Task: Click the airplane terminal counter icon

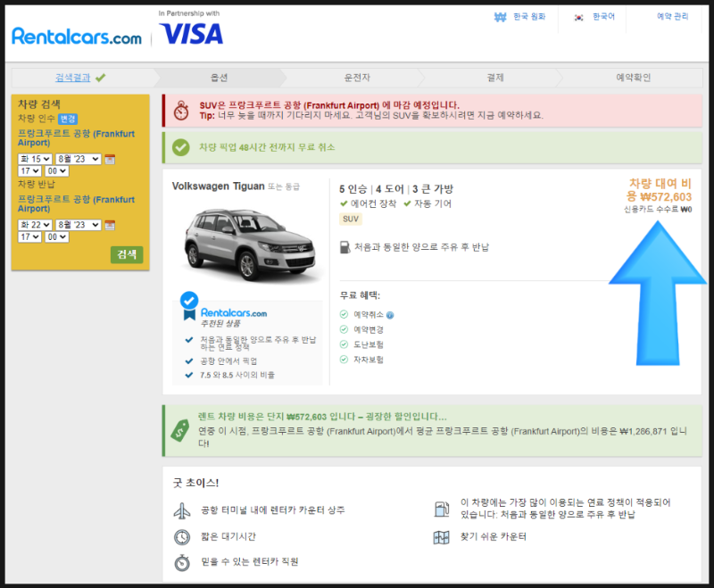Action: pyautogui.click(x=182, y=510)
